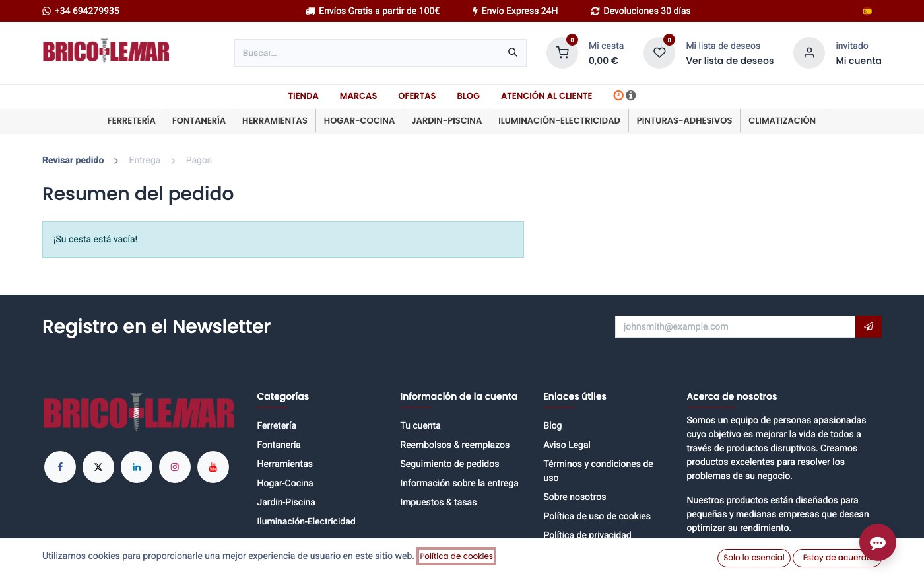Open the FERRETERÍA category menu
Screen dimensions: 924x578
[x=131, y=120]
